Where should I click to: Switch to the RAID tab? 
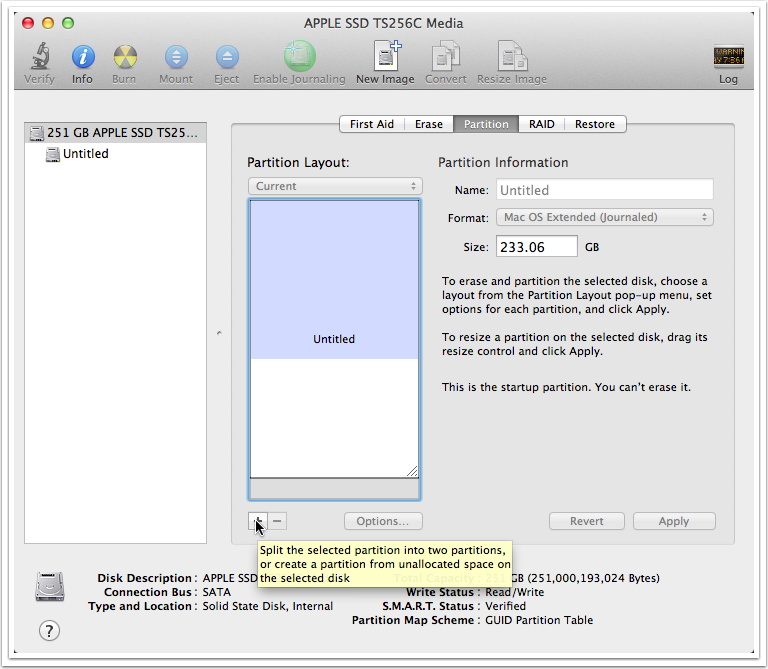click(541, 124)
